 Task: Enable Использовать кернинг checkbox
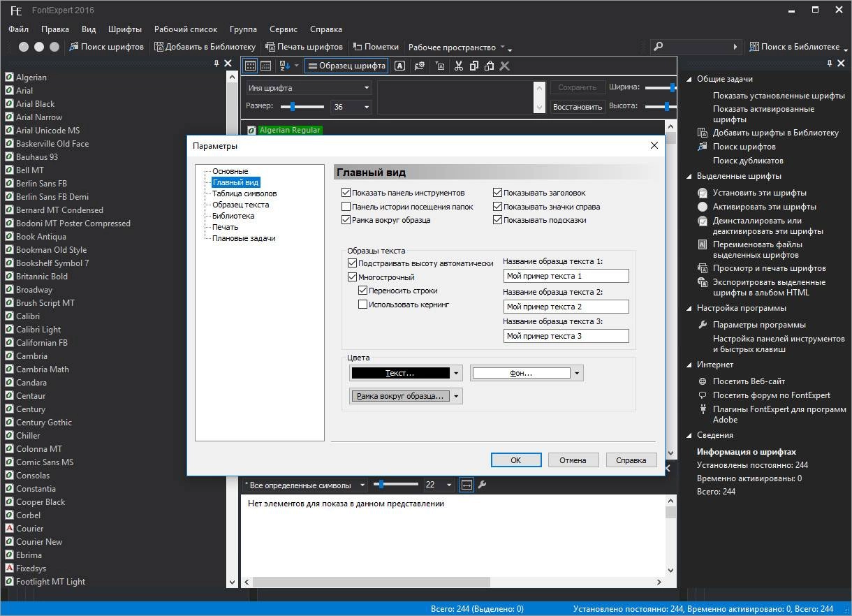[362, 305]
